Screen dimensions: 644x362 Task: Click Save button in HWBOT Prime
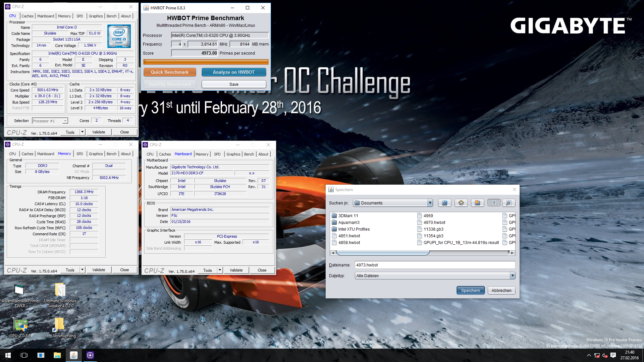point(234,84)
